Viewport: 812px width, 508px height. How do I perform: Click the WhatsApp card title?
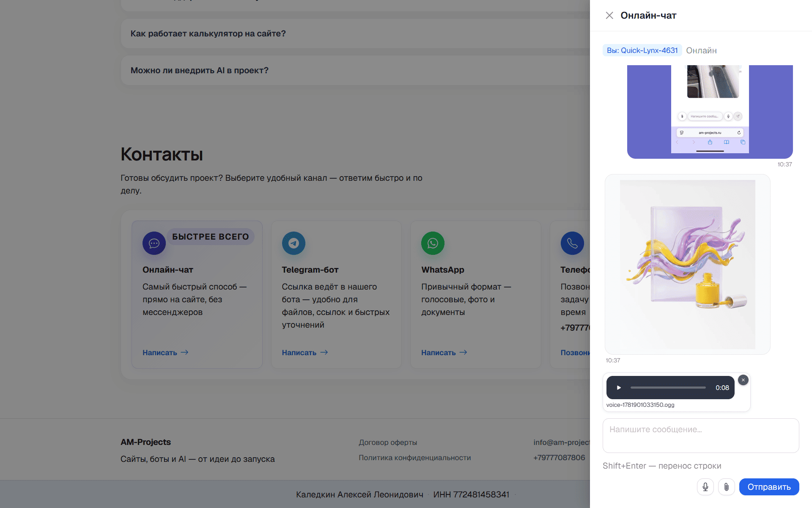pos(443,270)
